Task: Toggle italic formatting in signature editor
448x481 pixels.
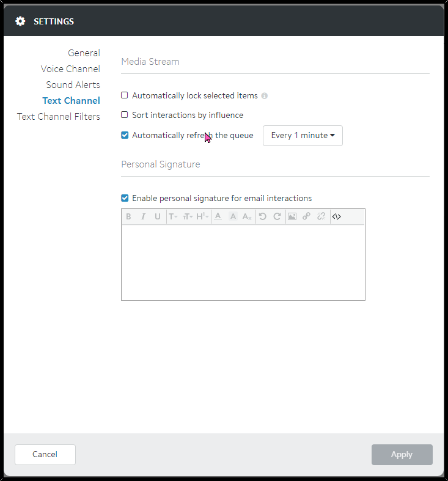Action: click(x=143, y=216)
